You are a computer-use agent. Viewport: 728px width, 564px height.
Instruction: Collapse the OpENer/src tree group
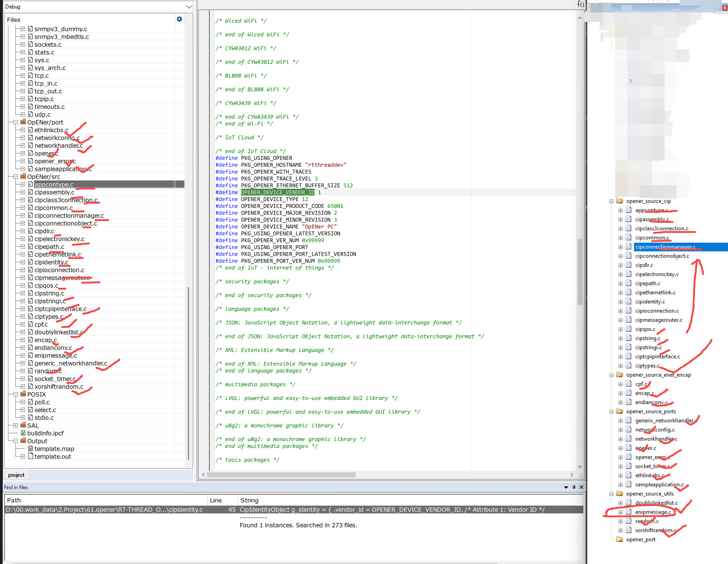point(15,177)
